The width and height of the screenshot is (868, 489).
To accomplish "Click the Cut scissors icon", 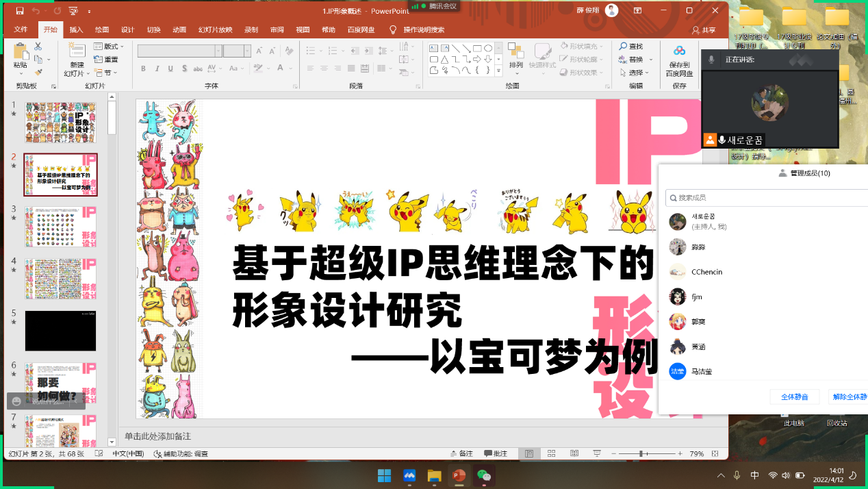I will [38, 46].
